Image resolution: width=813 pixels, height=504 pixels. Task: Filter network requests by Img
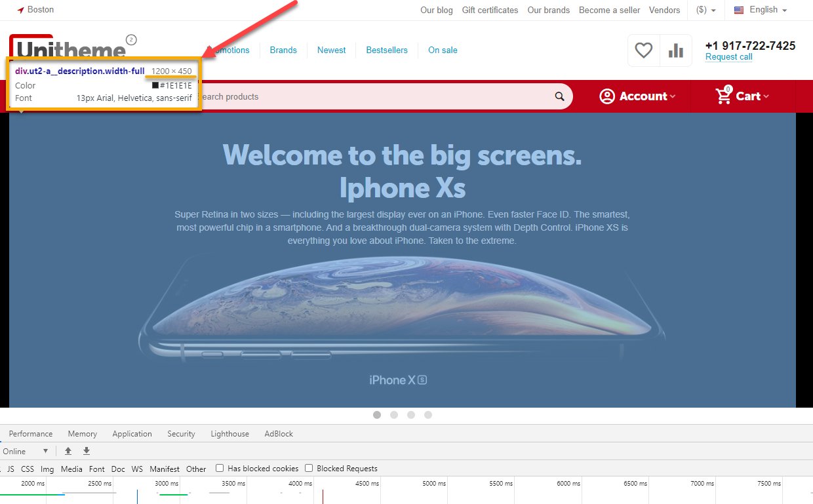coord(47,469)
